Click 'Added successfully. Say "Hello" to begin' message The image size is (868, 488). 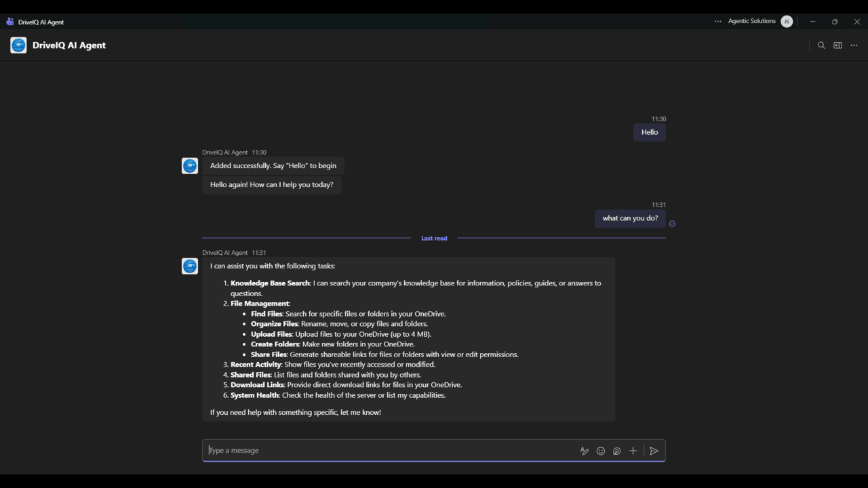point(273,166)
